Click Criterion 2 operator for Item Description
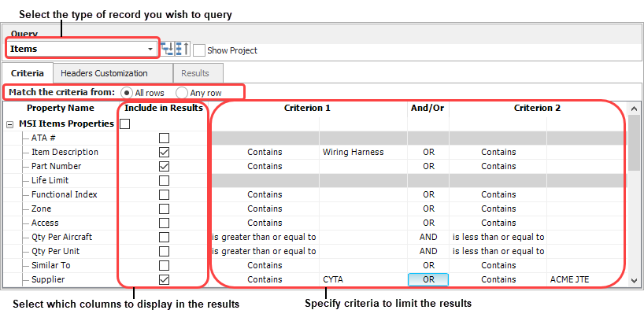The image size is (644, 310). pos(498,153)
